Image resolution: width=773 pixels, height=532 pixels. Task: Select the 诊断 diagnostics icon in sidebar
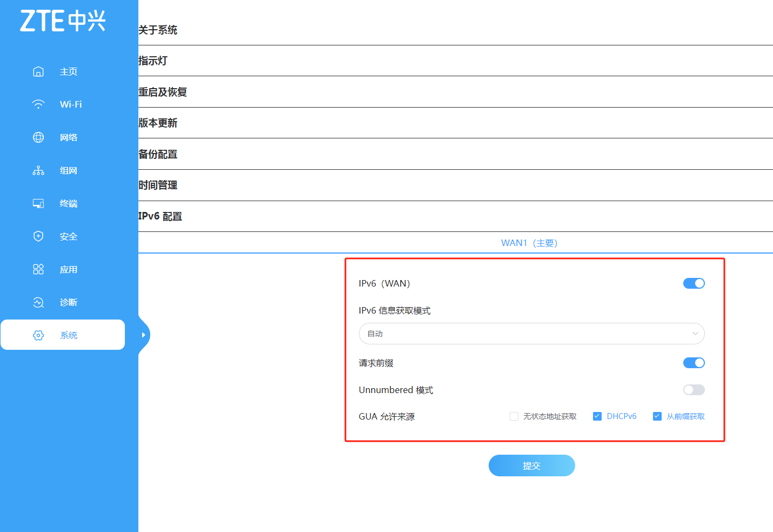point(38,302)
